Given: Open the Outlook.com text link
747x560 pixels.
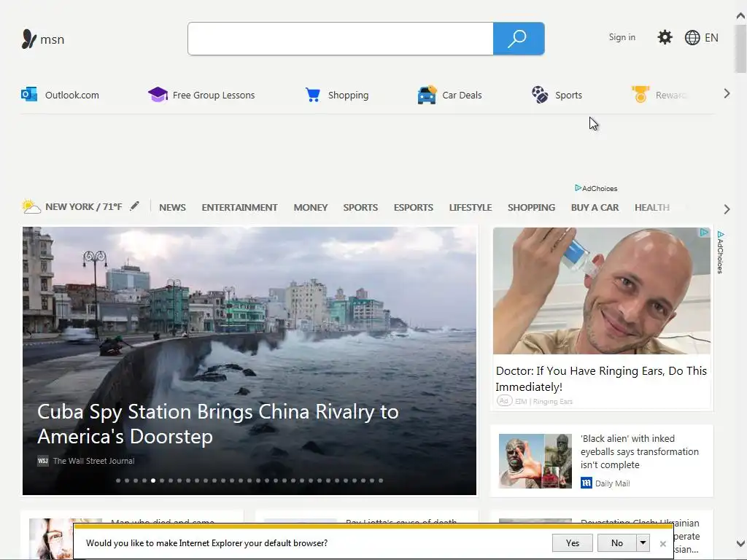Looking at the screenshot, I should coord(72,95).
